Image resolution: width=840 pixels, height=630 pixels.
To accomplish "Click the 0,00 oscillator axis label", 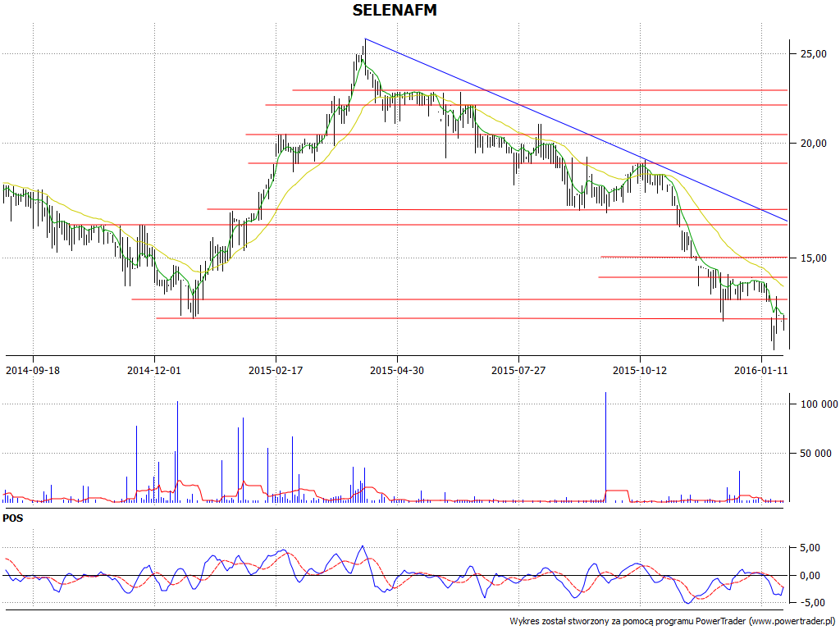I will coord(809,576).
